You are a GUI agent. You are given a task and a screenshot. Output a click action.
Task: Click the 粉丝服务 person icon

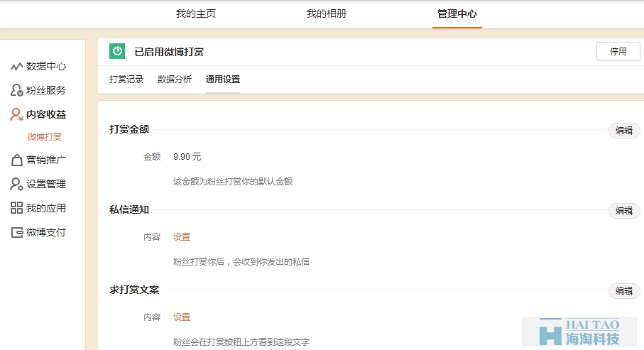coord(16,90)
